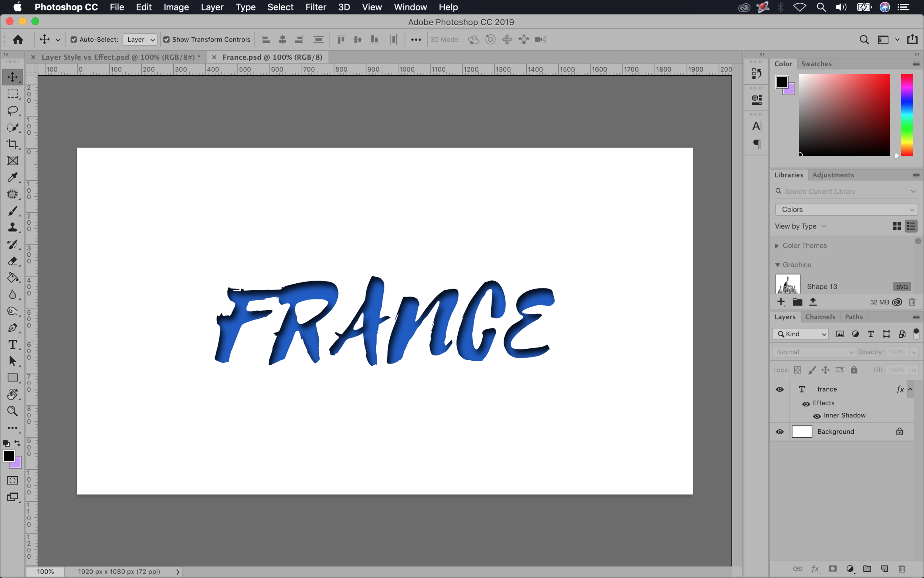Image resolution: width=924 pixels, height=578 pixels.
Task: Open the Character panel icon
Action: [x=757, y=126]
